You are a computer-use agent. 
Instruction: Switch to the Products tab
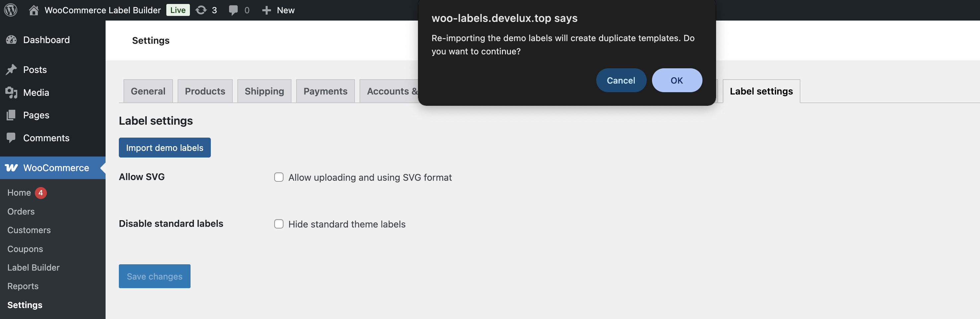click(x=205, y=91)
